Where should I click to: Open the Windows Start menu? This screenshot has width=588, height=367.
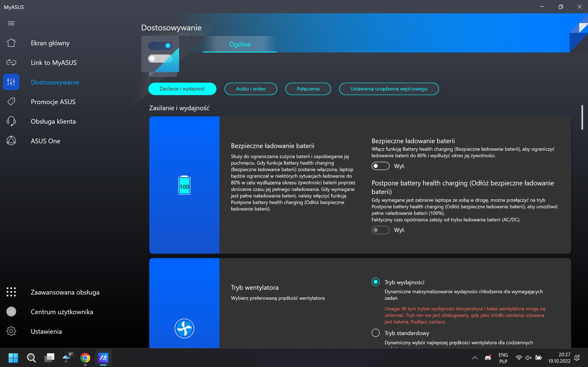[13, 358]
